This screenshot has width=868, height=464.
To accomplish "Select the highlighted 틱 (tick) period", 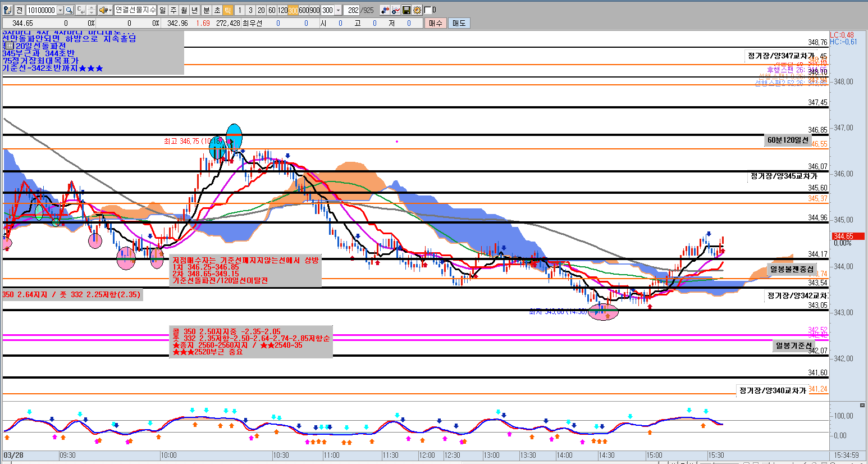I will tap(227, 10).
